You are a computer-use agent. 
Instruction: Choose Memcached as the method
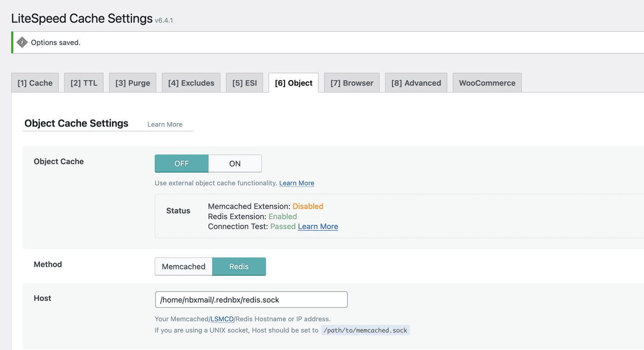tap(184, 267)
